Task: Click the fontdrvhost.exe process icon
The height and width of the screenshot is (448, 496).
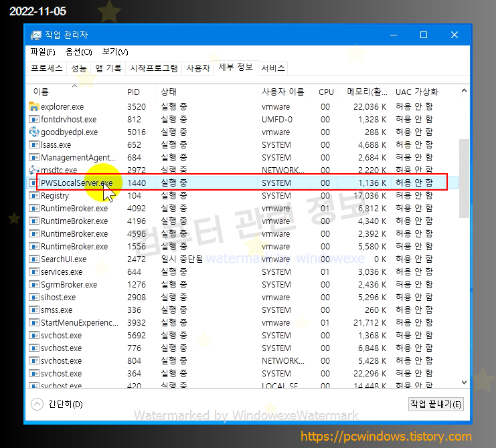Action: tap(34, 119)
